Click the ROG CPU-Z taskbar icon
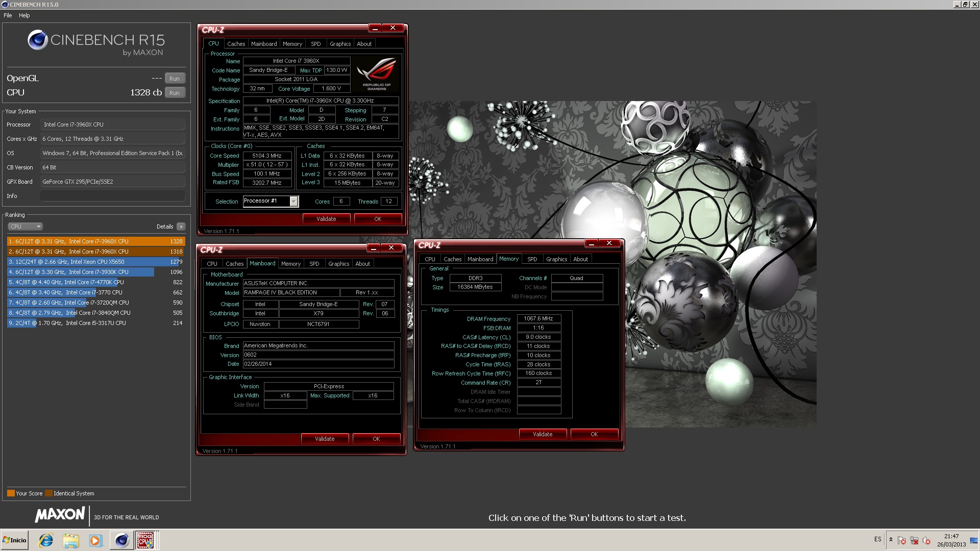This screenshot has height=551, width=980. coord(145,540)
